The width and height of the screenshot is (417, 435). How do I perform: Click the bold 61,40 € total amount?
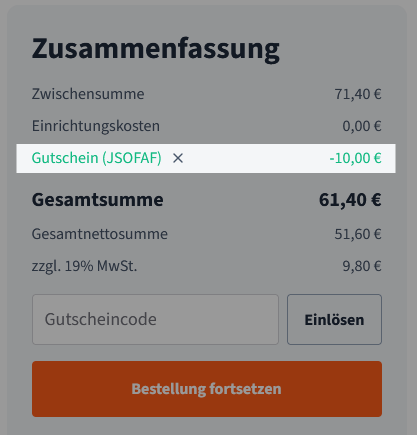(350, 200)
